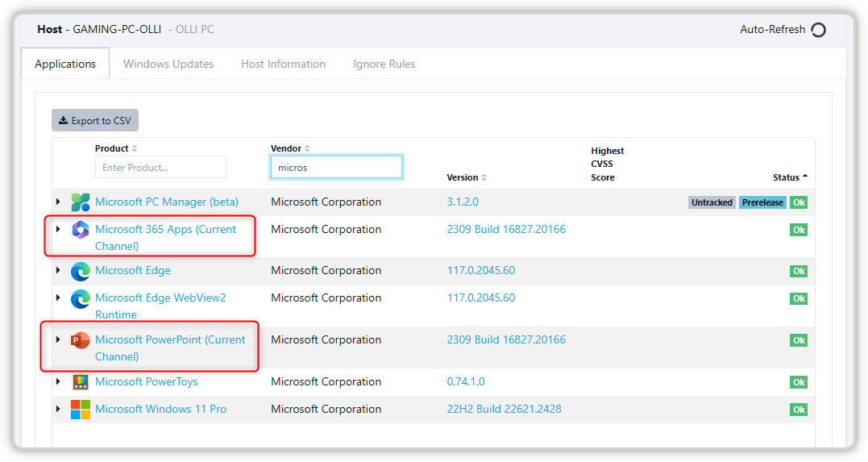Viewport: 868px width, 462px height.
Task: Click the Edge WebView2 Runtime icon
Action: [x=81, y=299]
